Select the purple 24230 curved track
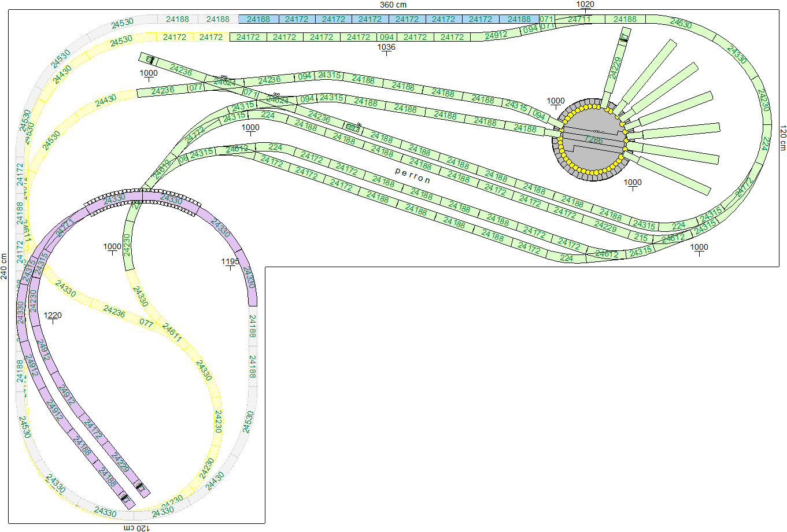 [33, 301]
